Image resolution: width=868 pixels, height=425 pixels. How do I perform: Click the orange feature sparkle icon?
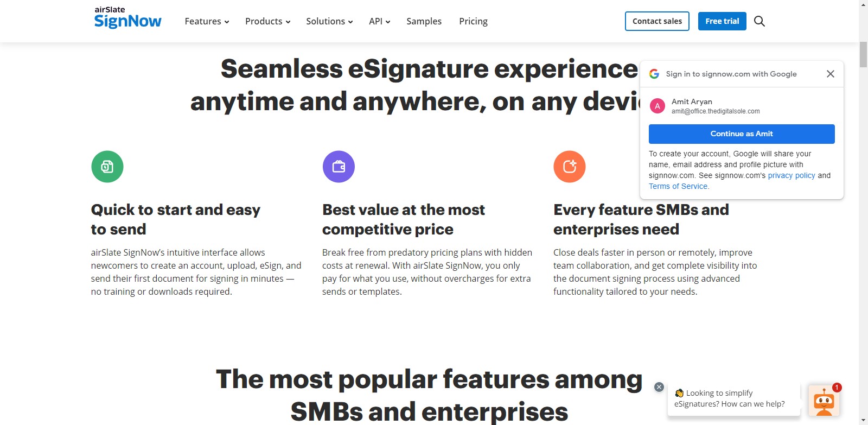coord(570,167)
